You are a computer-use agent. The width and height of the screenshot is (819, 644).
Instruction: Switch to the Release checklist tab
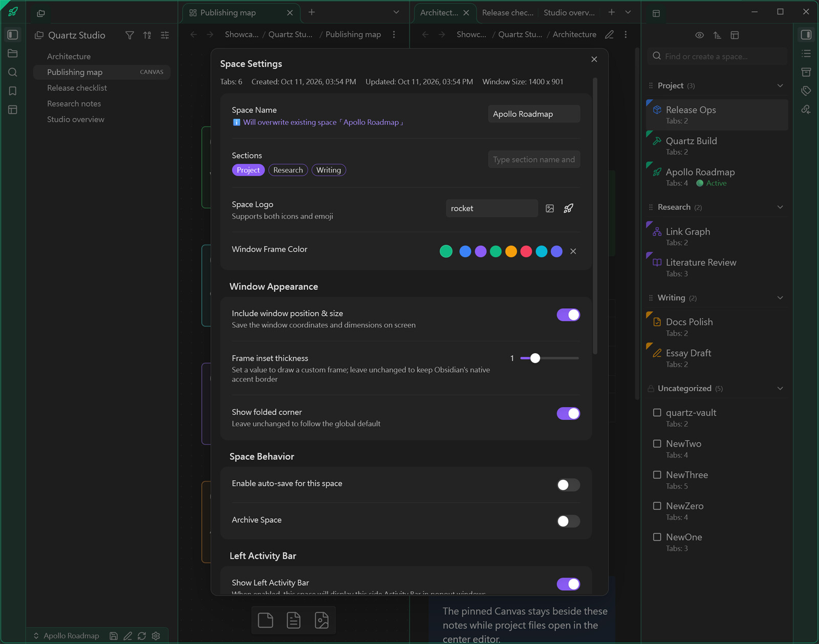point(507,13)
